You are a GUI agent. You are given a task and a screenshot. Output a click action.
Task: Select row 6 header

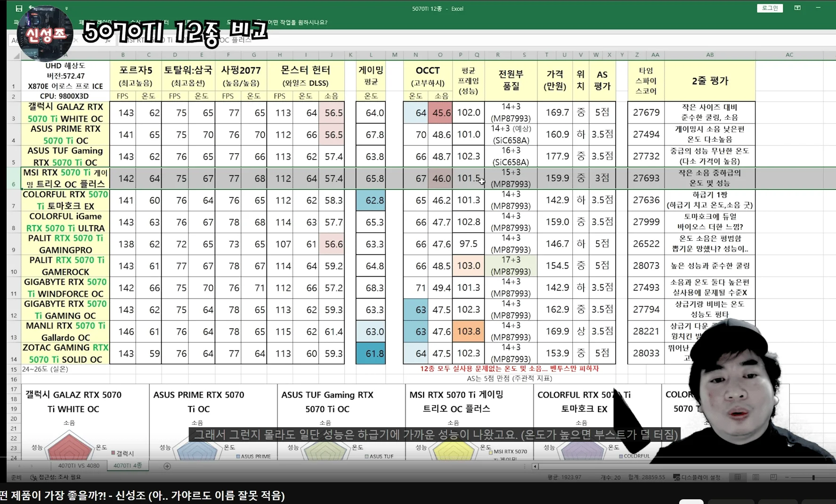tap(14, 179)
